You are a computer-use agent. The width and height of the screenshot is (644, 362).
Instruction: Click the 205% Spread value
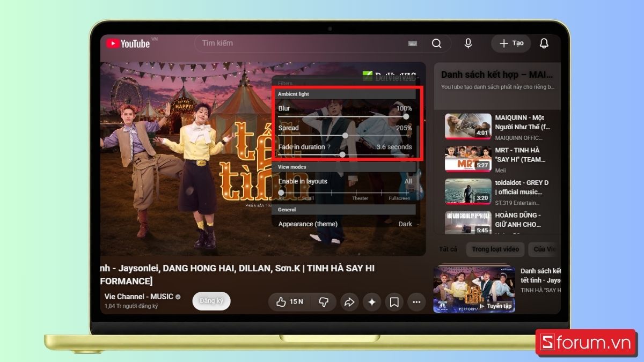click(x=404, y=128)
